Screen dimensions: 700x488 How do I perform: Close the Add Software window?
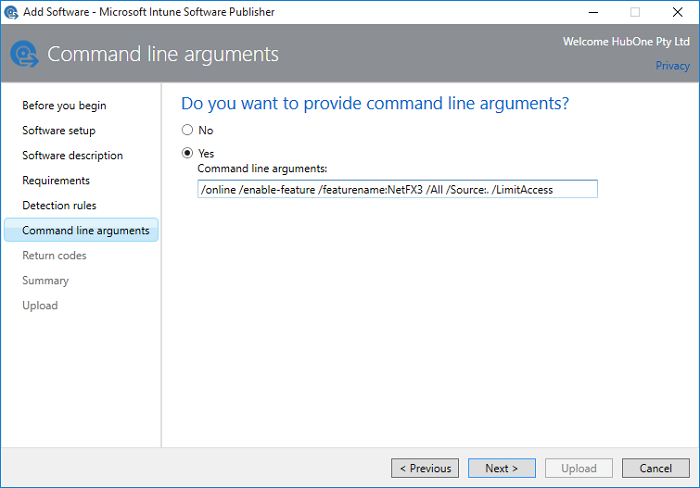pyautogui.click(x=677, y=12)
